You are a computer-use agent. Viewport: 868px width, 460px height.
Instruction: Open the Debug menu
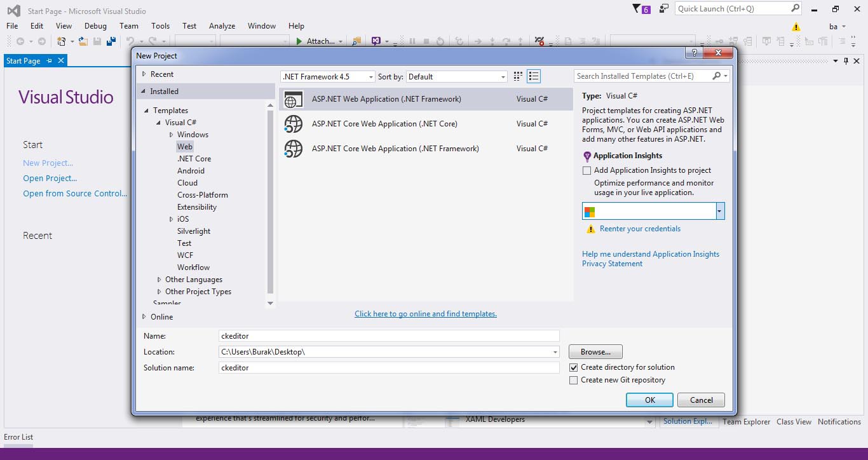pos(95,26)
